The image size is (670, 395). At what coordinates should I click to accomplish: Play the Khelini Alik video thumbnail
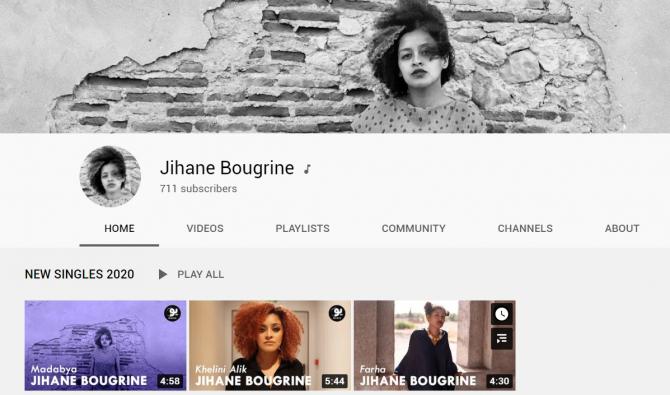pos(270,345)
